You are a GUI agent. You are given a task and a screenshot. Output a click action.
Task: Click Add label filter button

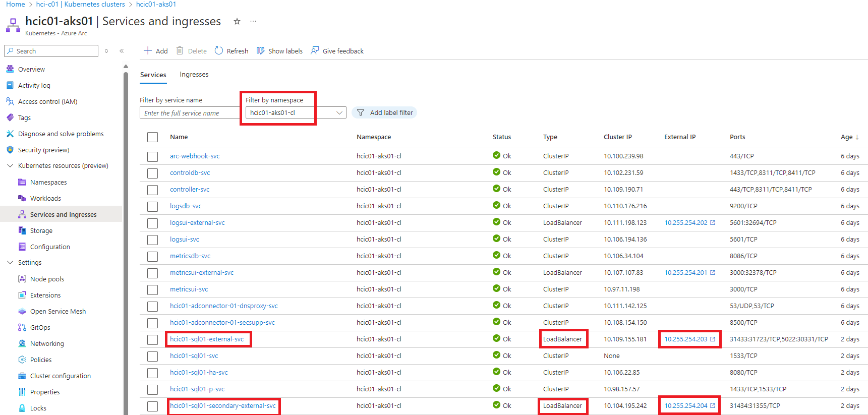(x=384, y=113)
